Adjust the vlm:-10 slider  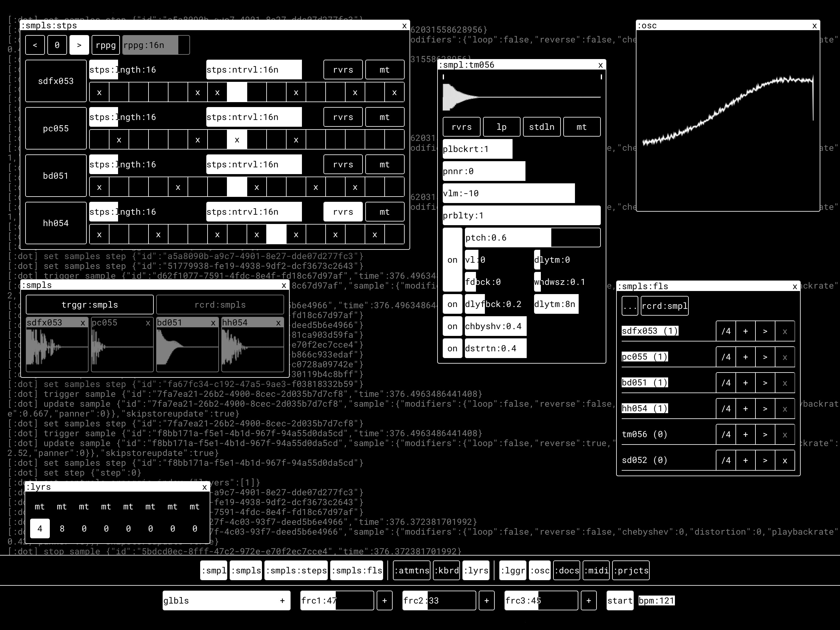[522, 193]
